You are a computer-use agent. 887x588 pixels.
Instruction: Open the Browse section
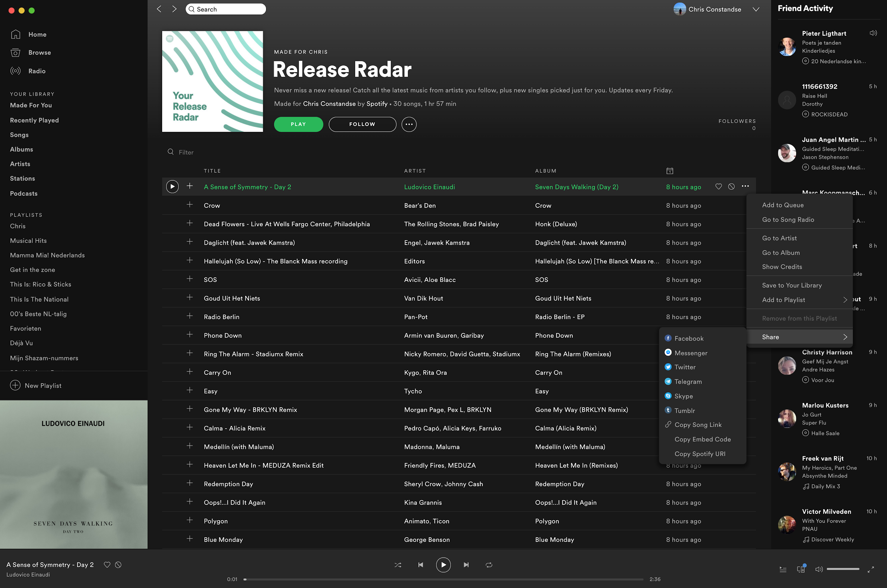point(31,52)
